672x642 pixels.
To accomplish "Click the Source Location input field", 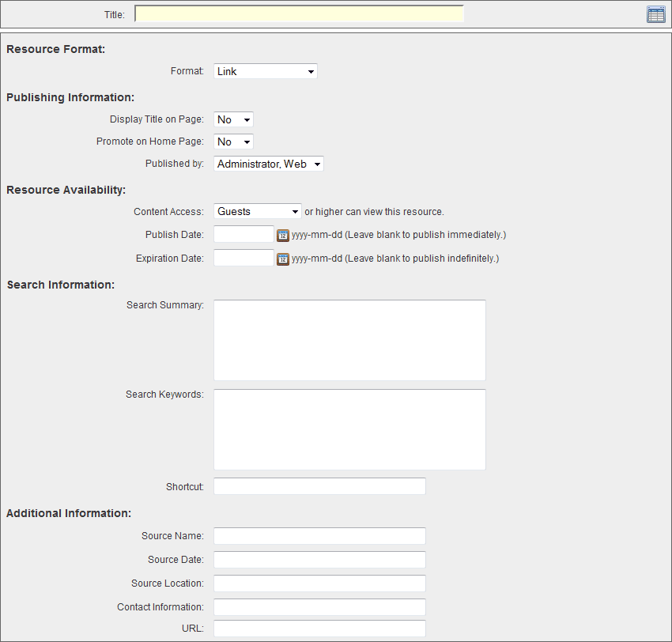I will [x=319, y=583].
